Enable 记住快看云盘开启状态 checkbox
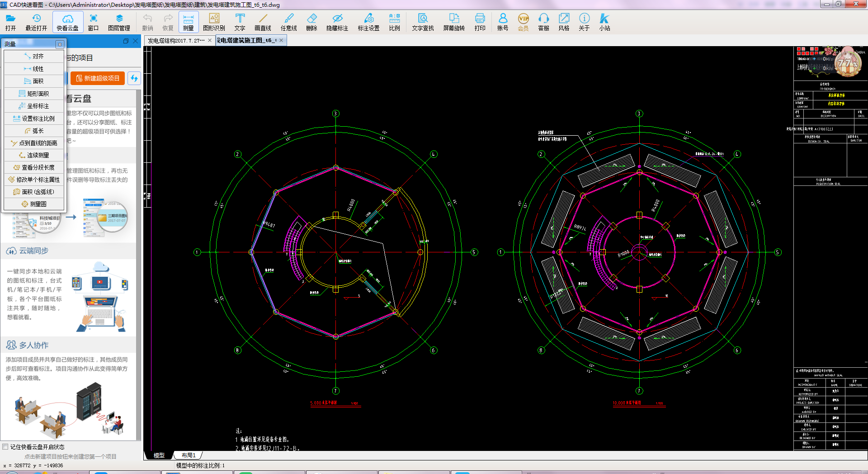868x474 pixels. point(5,447)
